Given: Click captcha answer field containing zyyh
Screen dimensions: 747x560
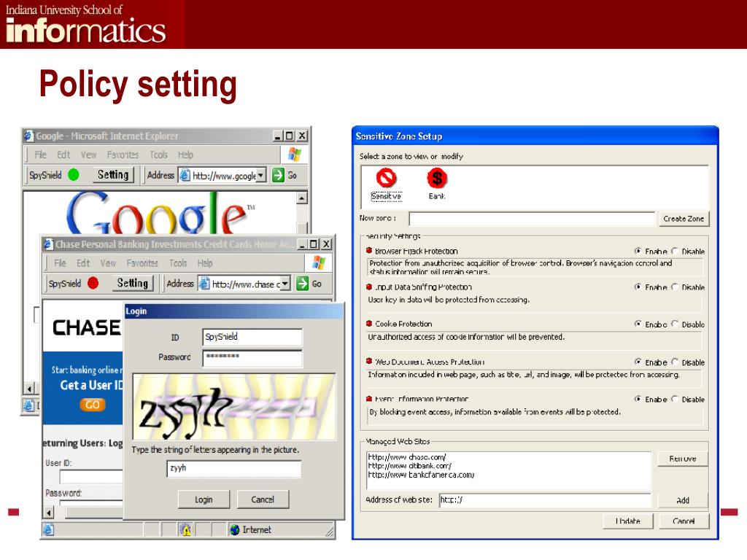Looking at the screenshot, I should (234, 469).
